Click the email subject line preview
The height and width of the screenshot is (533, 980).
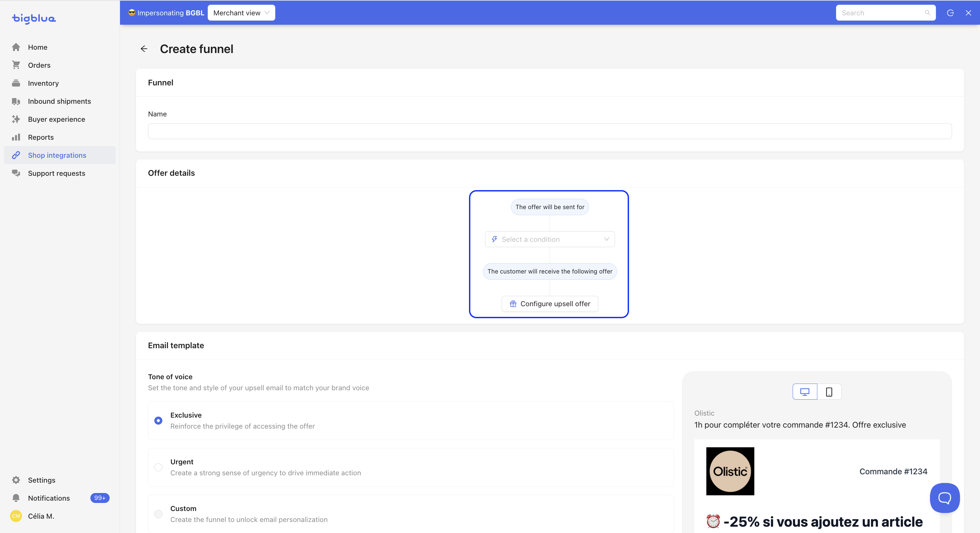(x=800, y=425)
